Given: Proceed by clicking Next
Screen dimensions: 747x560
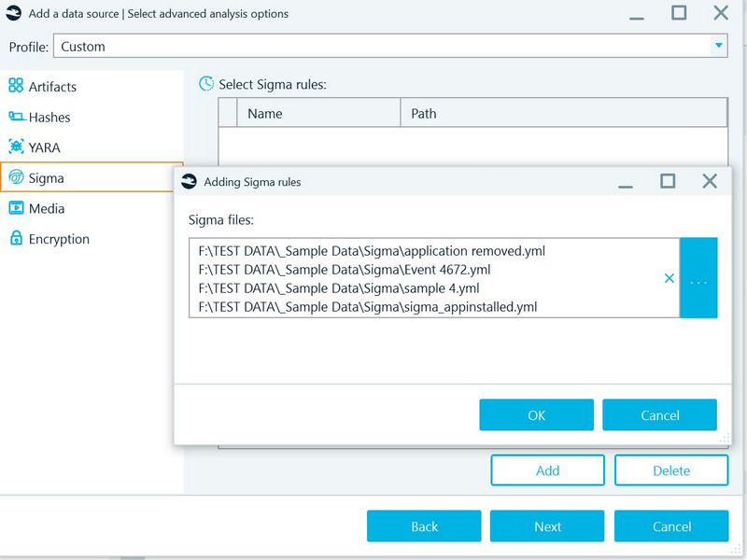Looking at the screenshot, I should click(x=547, y=525).
